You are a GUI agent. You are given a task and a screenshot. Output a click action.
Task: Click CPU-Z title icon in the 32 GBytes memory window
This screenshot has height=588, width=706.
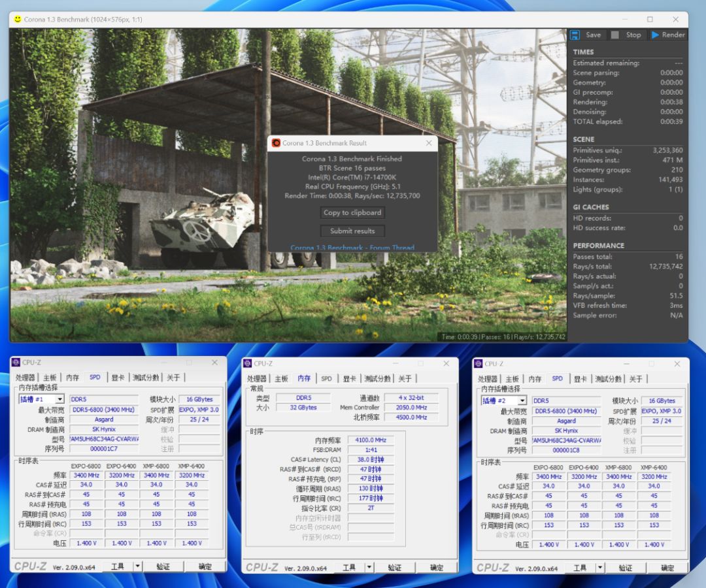tap(247, 363)
